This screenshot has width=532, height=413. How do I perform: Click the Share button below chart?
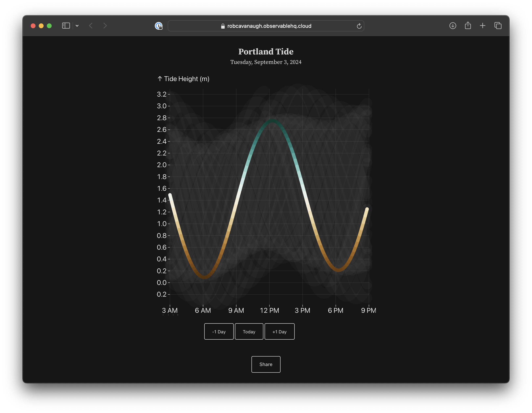point(266,364)
